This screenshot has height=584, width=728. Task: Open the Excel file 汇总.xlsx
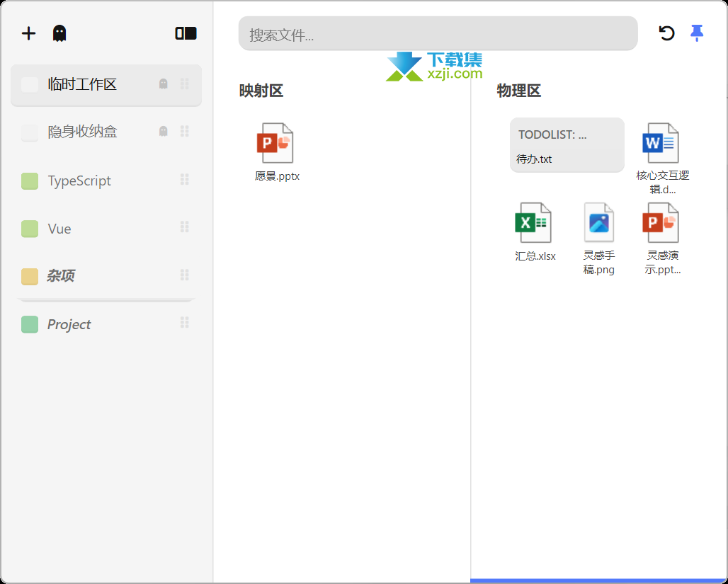(x=533, y=221)
